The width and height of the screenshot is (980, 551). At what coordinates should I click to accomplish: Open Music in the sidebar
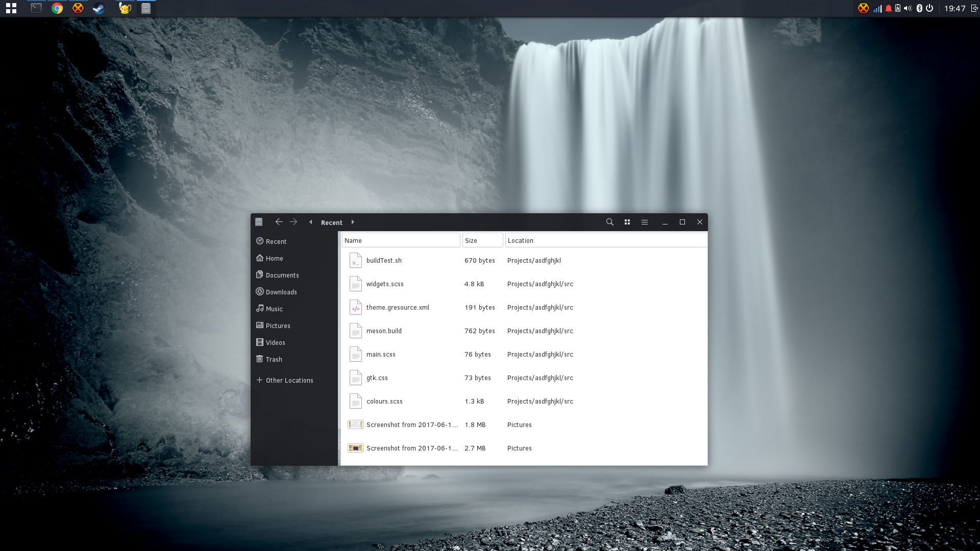(294, 309)
